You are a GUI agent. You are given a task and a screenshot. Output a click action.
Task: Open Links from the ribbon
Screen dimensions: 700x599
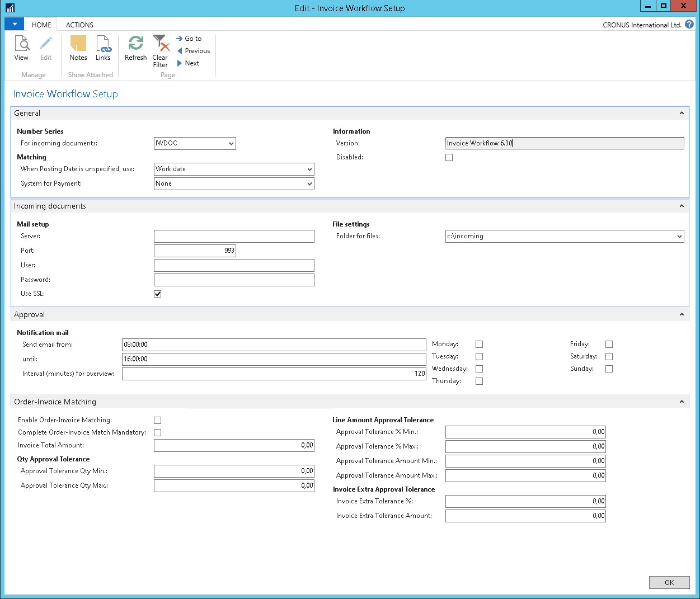click(x=103, y=48)
